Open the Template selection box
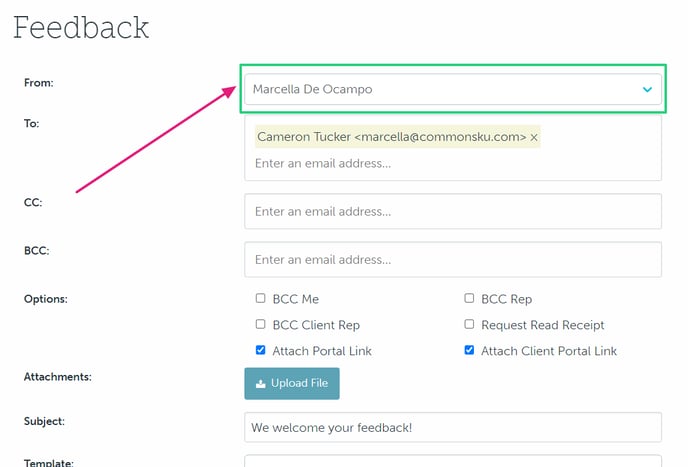 point(452,461)
